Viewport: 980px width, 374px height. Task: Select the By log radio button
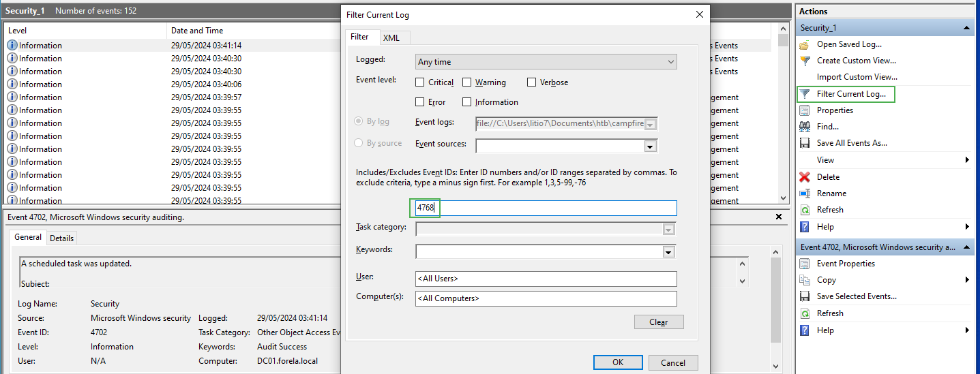[359, 121]
